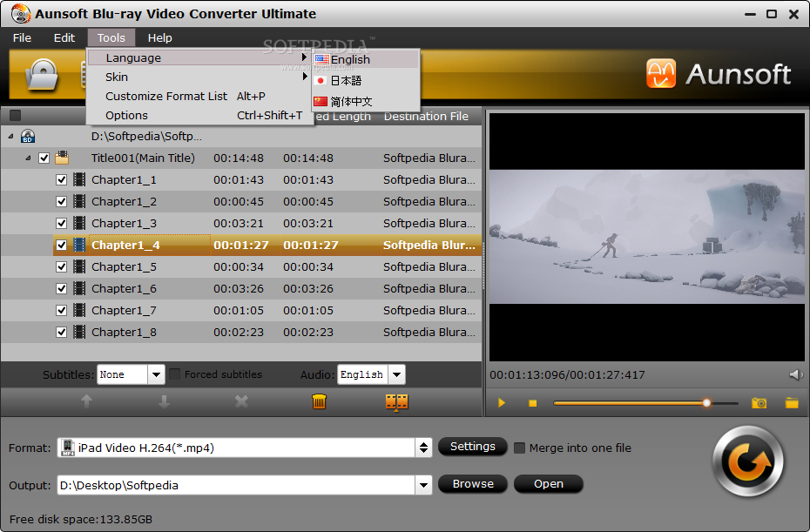The width and height of the screenshot is (810, 532).
Task: Uncheck the Chapter1_2 checkbox
Action: pos(62,201)
